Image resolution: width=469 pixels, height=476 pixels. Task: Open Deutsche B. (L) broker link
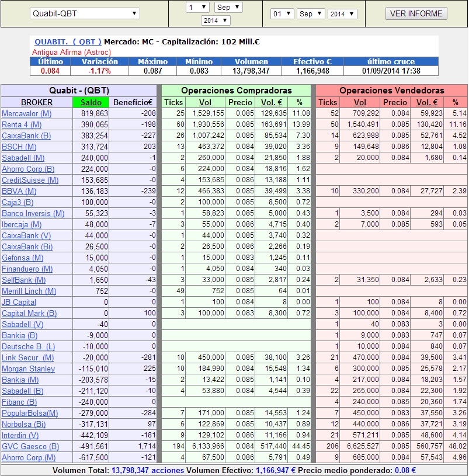(x=29, y=347)
